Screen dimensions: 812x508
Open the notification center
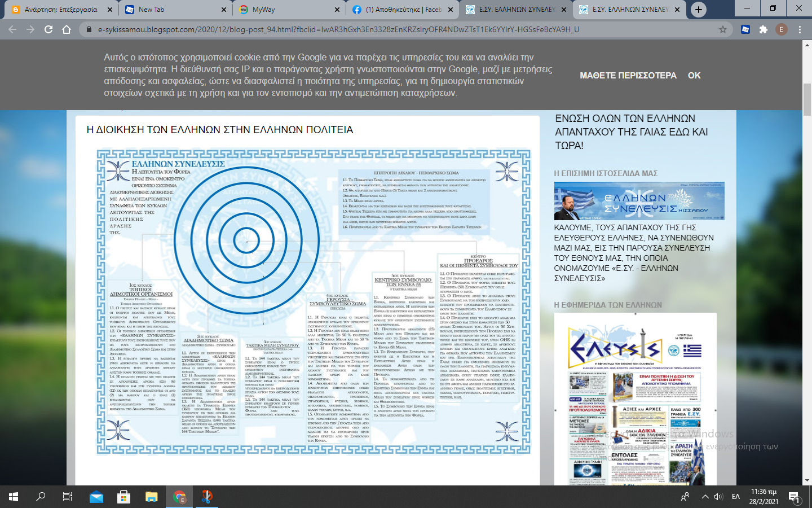(795, 497)
